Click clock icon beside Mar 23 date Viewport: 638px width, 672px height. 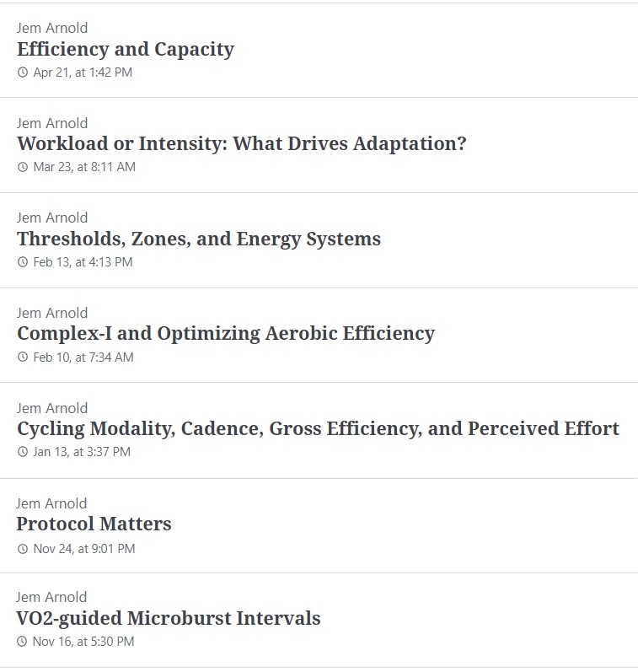point(23,167)
